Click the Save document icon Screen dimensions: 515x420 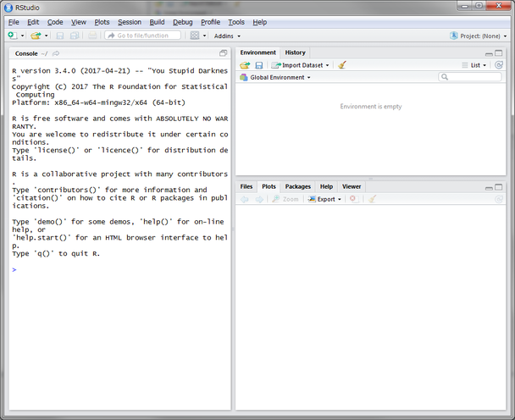pos(60,36)
